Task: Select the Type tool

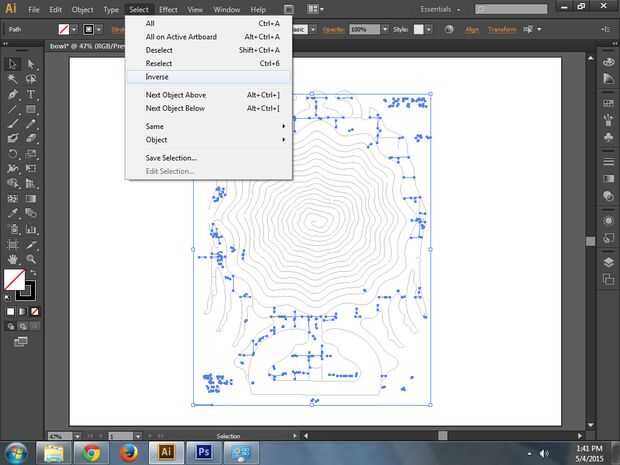Action: (31, 94)
